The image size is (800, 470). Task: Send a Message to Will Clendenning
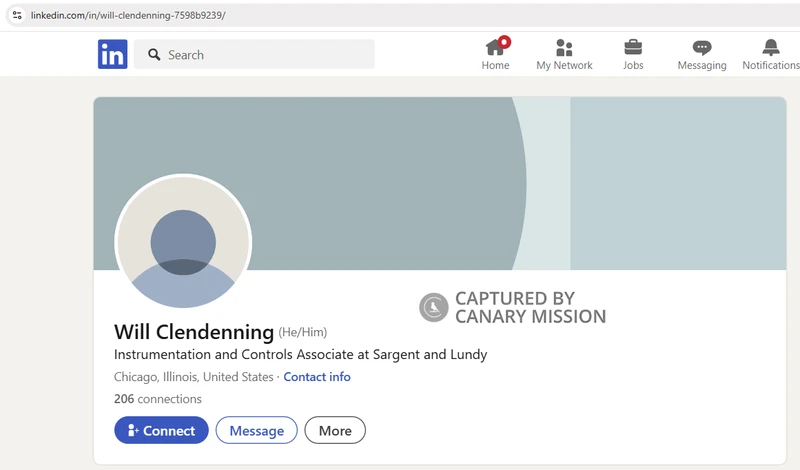(257, 430)
